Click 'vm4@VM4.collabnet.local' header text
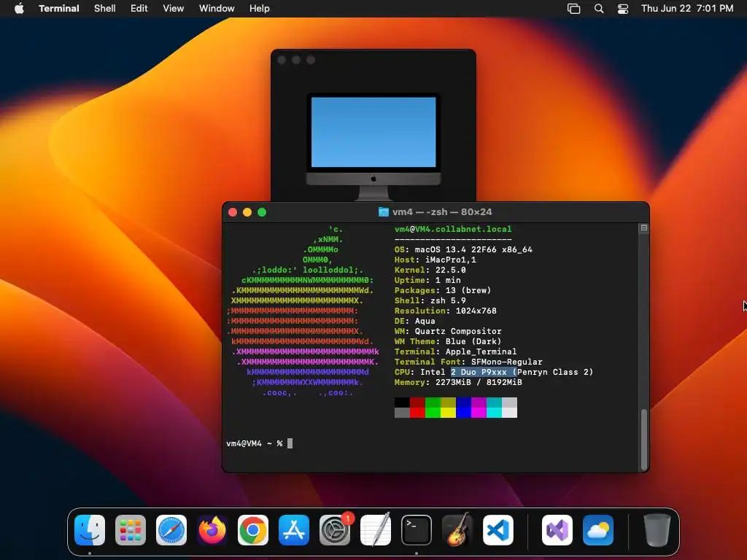Image resolution: width=747 pixels, height=560 pixels. (453, 229)
